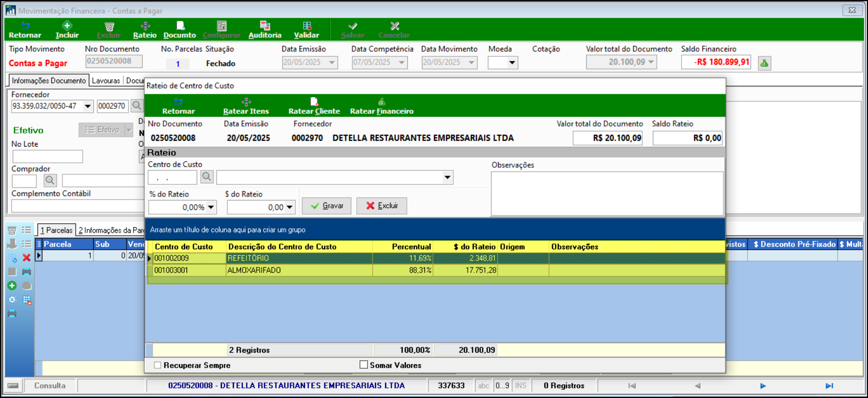
Task: Click Retornar in Rateio de Centro de Custo
Action: (178, 106)
